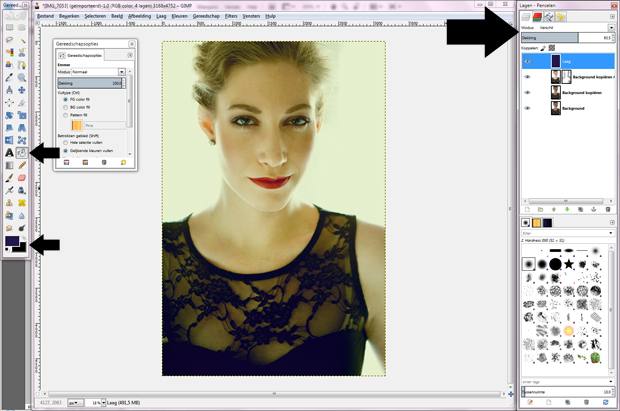
Task: Delete the selected layer
Action: click(x=608, y=209)
